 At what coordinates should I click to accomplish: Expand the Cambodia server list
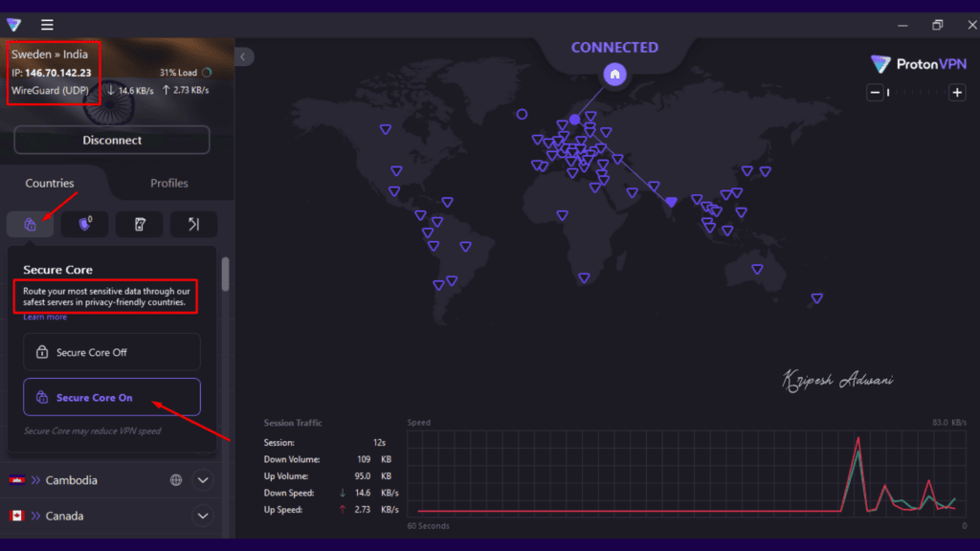coord(203,479)
